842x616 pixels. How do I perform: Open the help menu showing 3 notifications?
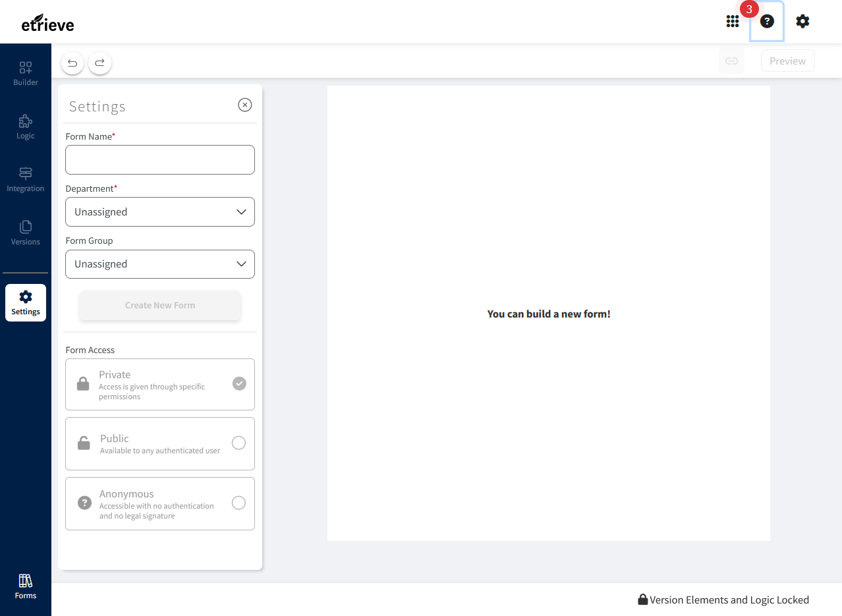766,21
